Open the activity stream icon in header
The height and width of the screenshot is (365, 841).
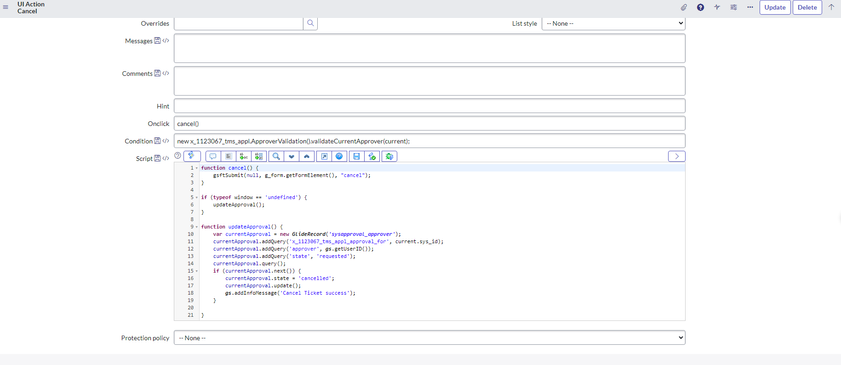pyautogui.click(x=717, y=8)
